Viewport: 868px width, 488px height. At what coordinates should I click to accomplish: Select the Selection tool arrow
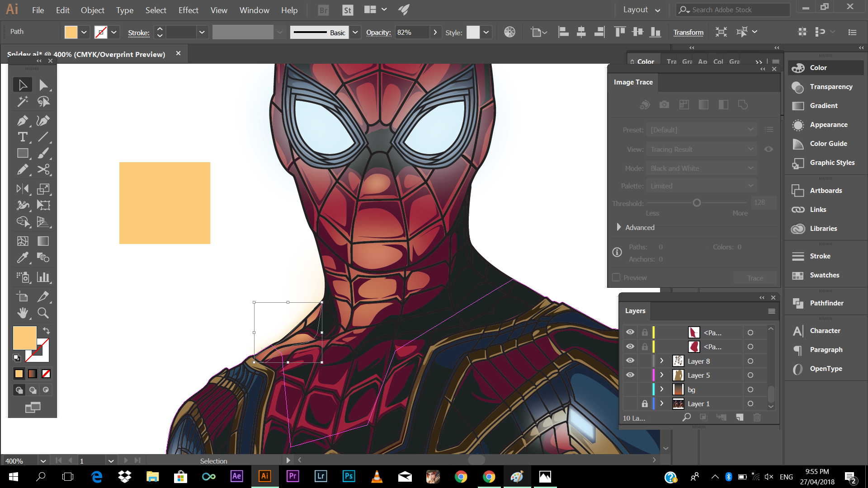tap(22, 85)
